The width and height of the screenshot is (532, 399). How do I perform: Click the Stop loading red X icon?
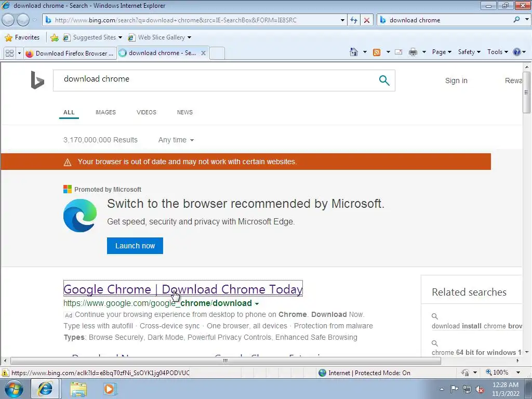pos(367,20)
